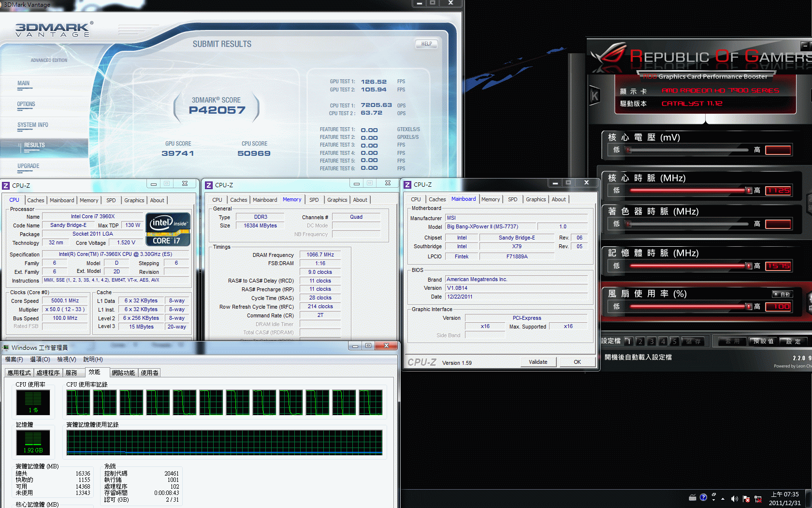Click the fan speed value field 100
The width and height of the screenshot is (812, 508).
[x=778, y=307]
